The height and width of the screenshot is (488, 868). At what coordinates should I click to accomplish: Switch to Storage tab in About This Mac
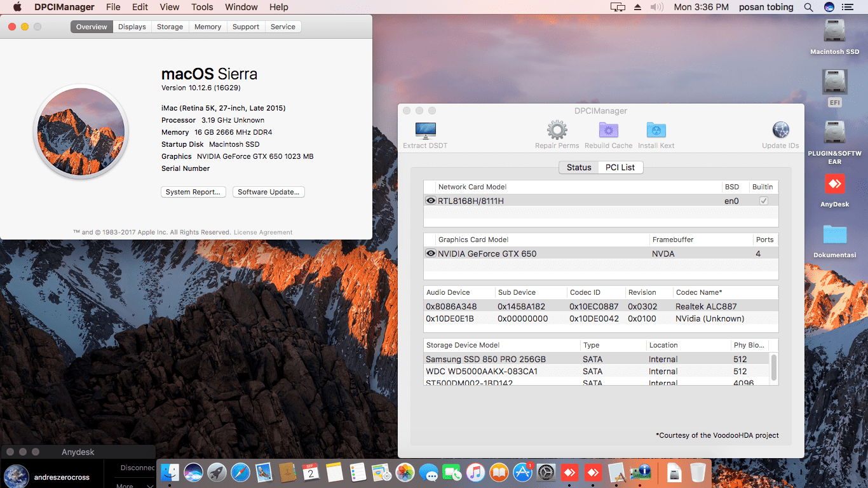point(170,27)
